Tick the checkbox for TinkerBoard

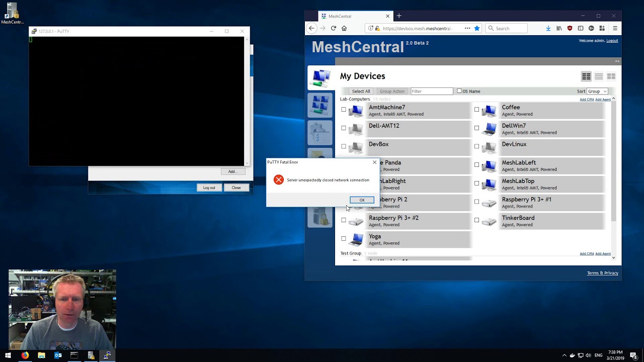coord(476,220)
